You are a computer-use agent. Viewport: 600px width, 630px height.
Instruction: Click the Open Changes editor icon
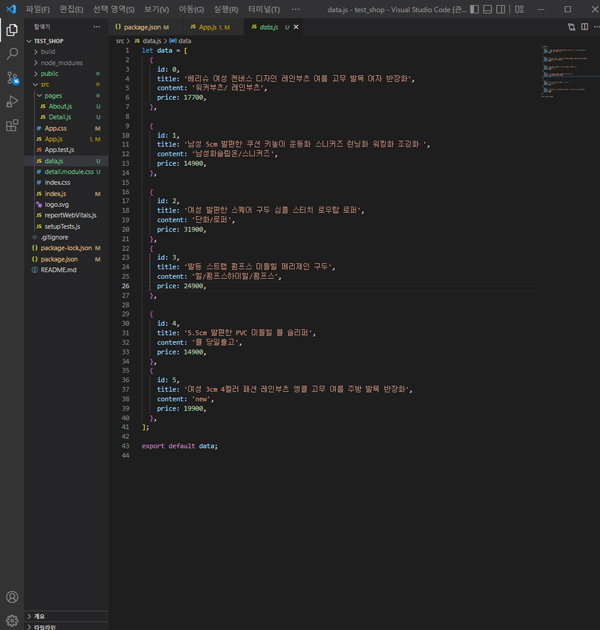(x=571, y=27)
